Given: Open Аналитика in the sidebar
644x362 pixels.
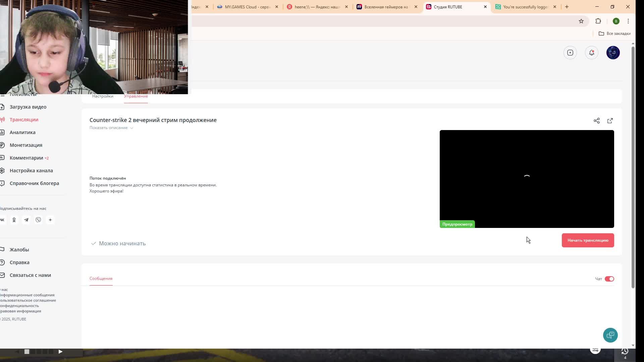Looking at the screenshot, I should tap(22, 132).
